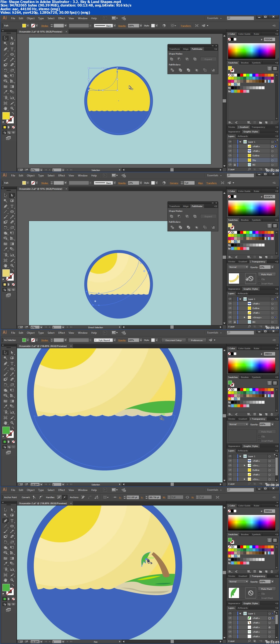Expand the <Group> layer directly above BG

coord(244,317)
